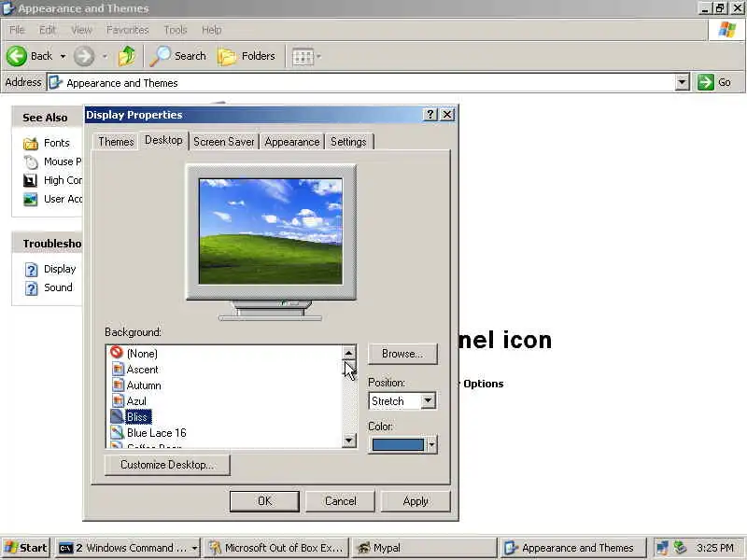Click the Address field text
The width and height of the screenshot is (747, 560).
point(122,83)
